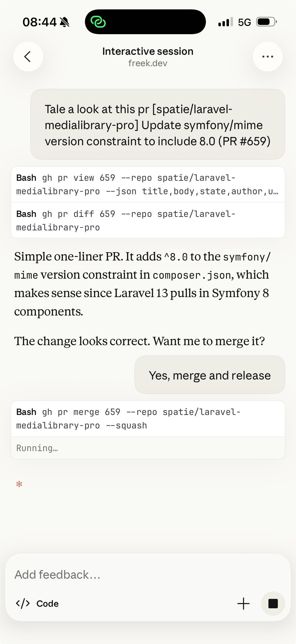Expand the gh pr view 659 command
Image resolution: width=296 pixels, height=644 pixels.
(x=148, y=185)
